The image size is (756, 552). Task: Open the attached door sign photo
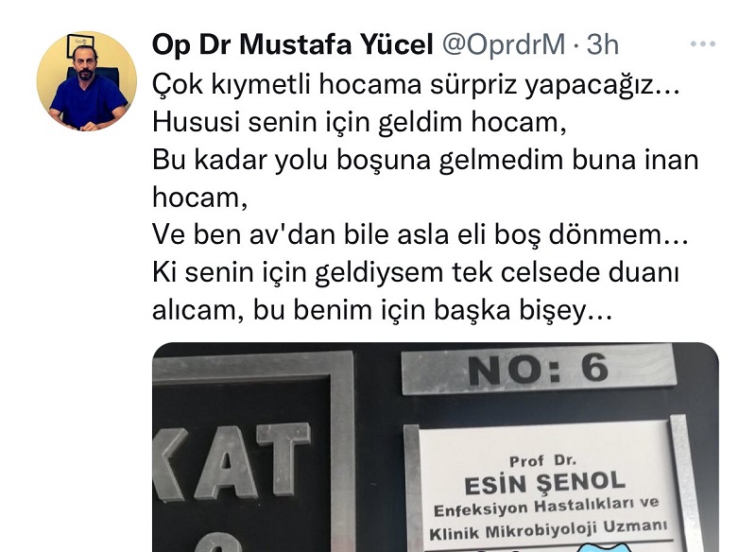pyautogui.click(x=436, y=447)
